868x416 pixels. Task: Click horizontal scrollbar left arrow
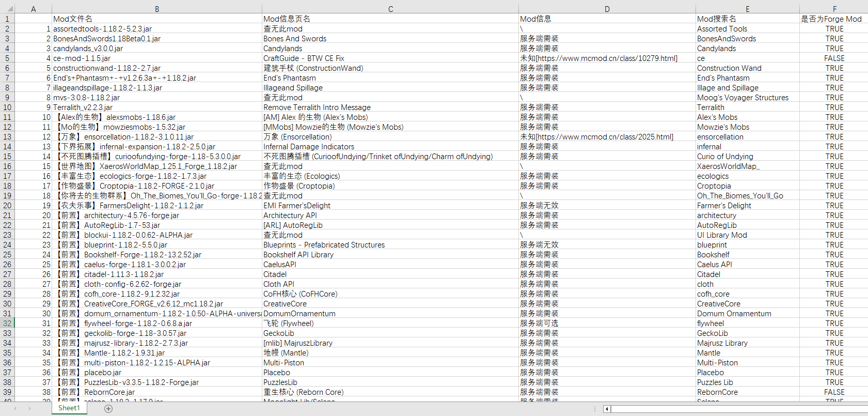click(x=607, y=409)
